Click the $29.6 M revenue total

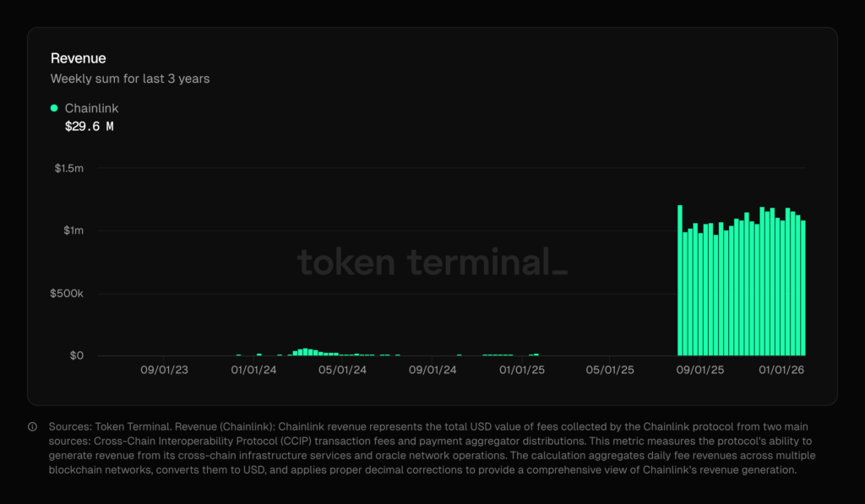[90, 127]
